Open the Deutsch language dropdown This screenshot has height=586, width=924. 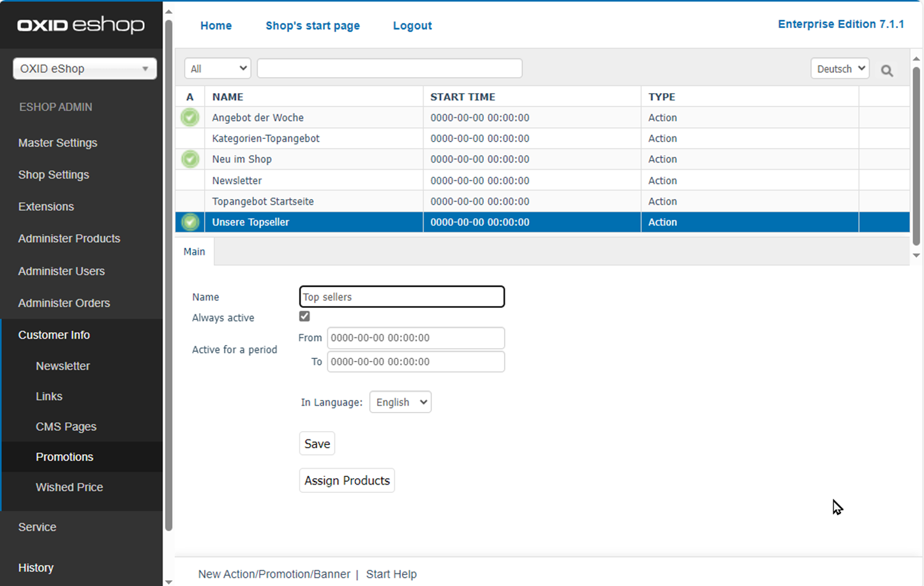840,68
